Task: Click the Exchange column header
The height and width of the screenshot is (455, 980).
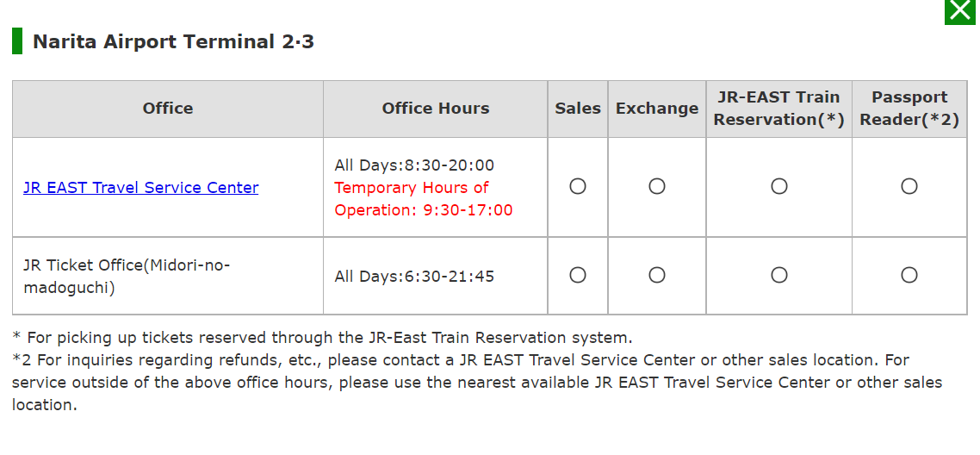Action: (657, 109)
